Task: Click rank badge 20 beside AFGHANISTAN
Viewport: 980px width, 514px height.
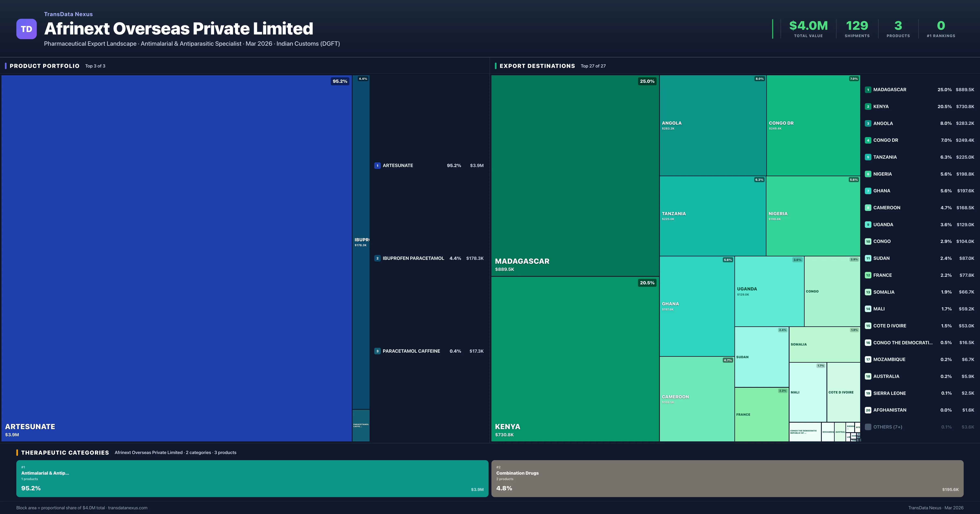Action: point(868,410)
